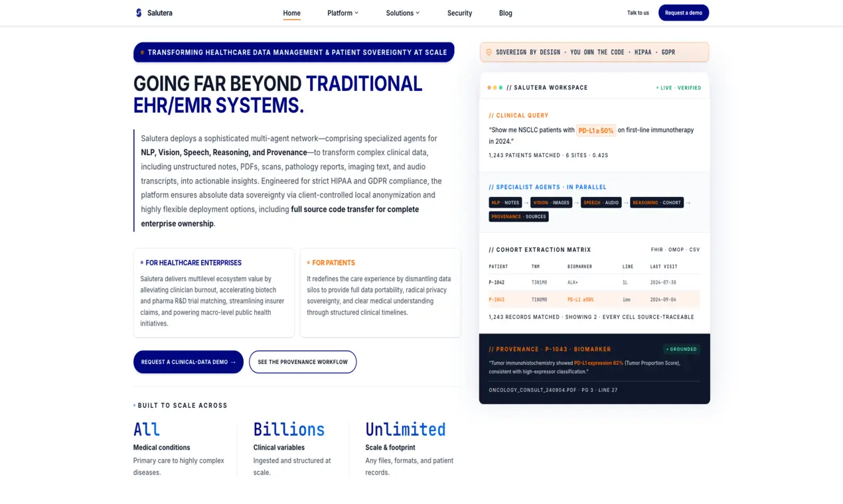Click See the provenance workflow button

303,362
